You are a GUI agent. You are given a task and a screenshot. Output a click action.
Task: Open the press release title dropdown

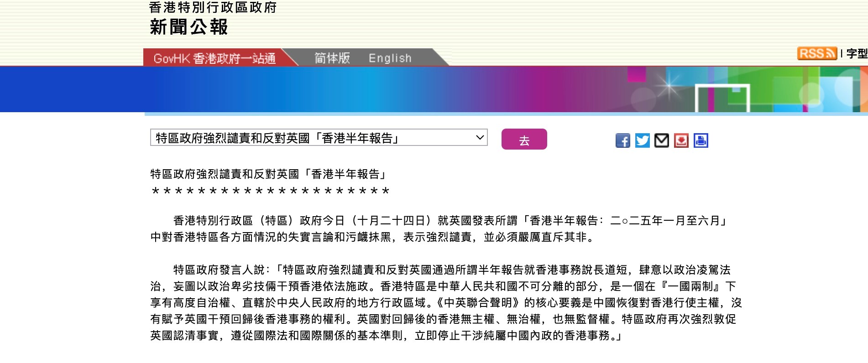tap(319, 138)
